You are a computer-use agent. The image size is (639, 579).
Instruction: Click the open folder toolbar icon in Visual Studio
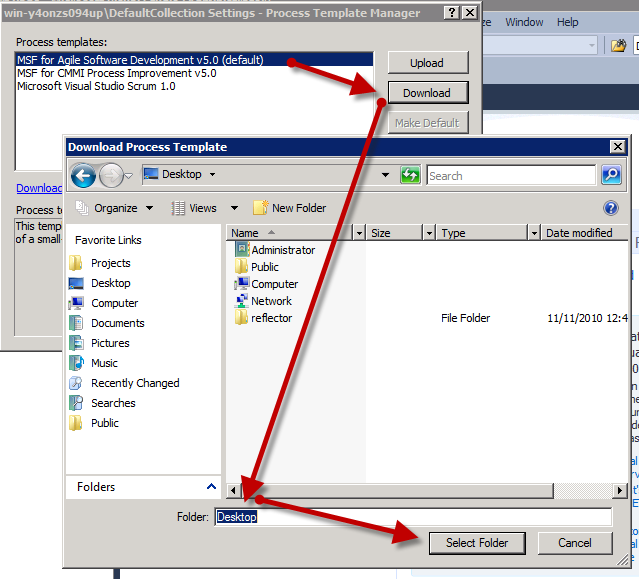[x=618, y=45]
